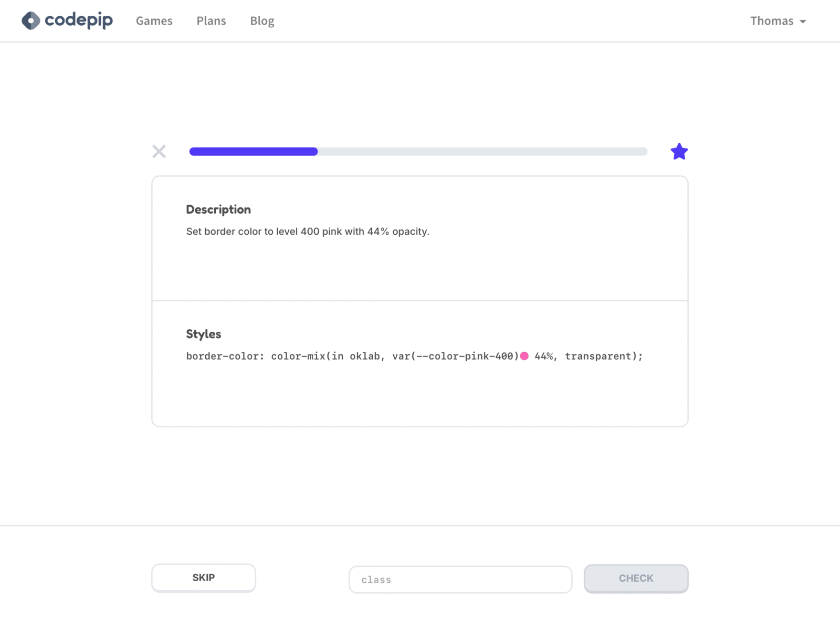
Task: Open the Games menu item
Action: 154,21
